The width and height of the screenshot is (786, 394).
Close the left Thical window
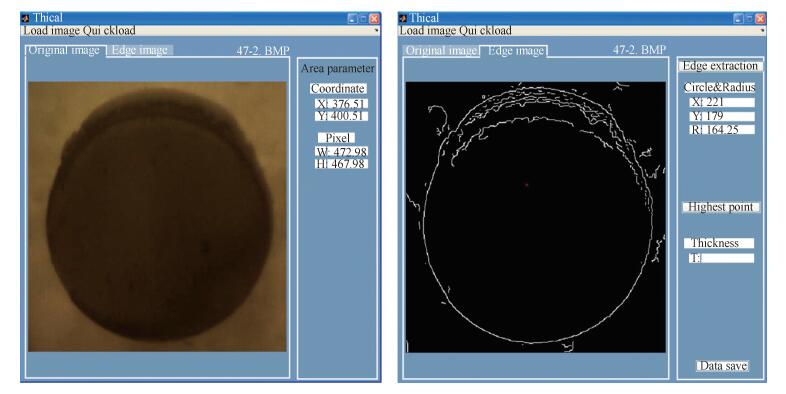(374, 19)
